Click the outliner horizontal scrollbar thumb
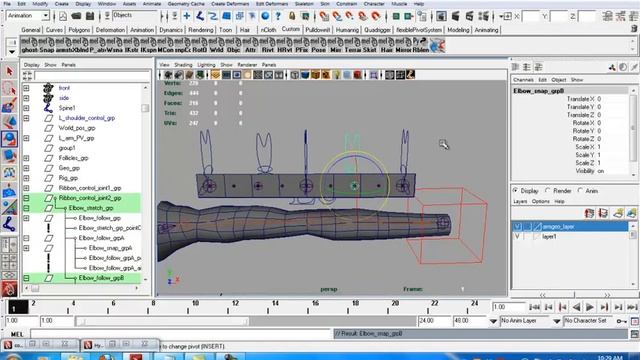 click(x=35, y=289)
